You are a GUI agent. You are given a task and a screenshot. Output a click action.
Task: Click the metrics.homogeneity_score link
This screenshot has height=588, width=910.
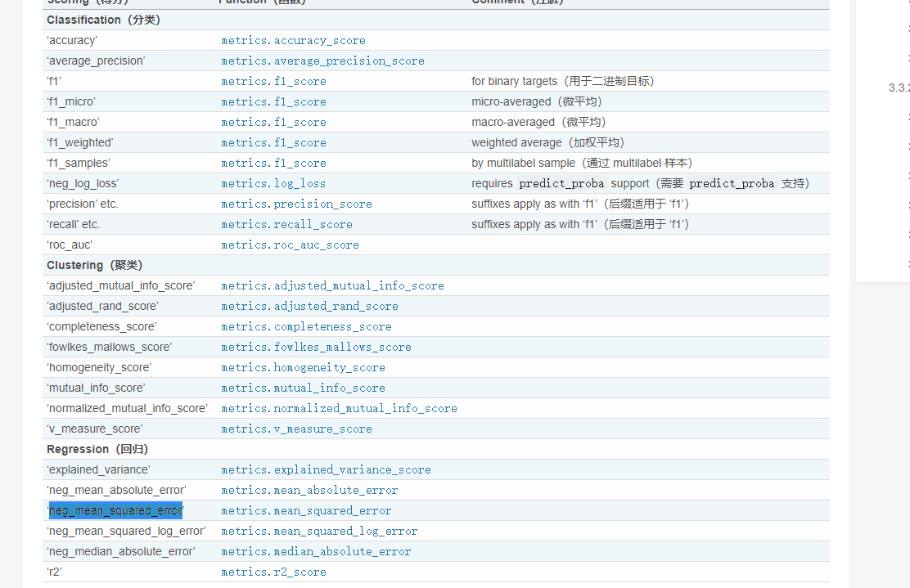coord(303,368)
